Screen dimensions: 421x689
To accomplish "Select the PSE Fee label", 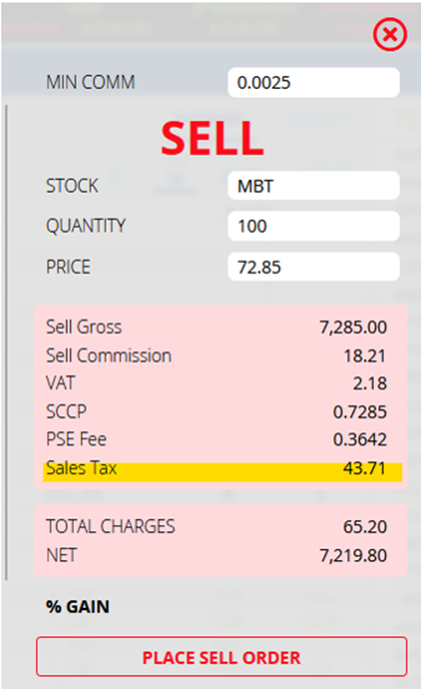I will (76, 439).
